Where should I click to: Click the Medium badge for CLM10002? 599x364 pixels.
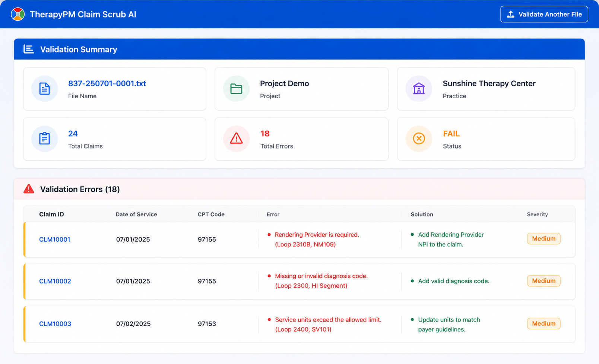click(544, 281)
